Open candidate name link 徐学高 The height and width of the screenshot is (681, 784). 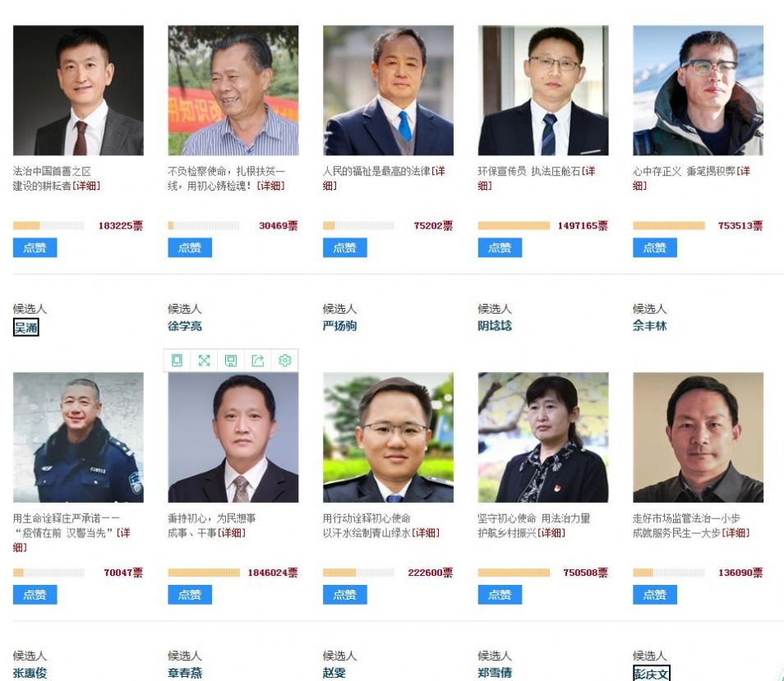185,326
